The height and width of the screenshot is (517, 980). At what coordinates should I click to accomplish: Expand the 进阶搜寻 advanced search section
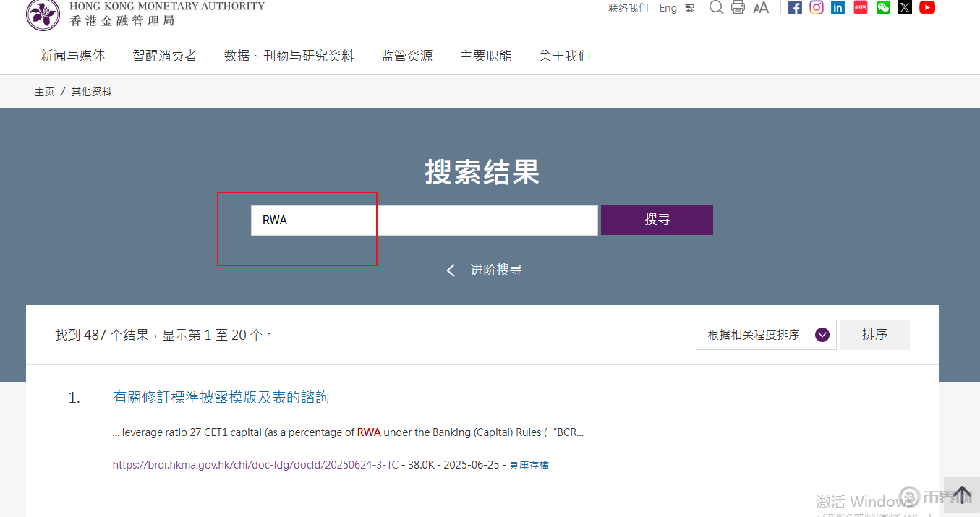point(483,270)
